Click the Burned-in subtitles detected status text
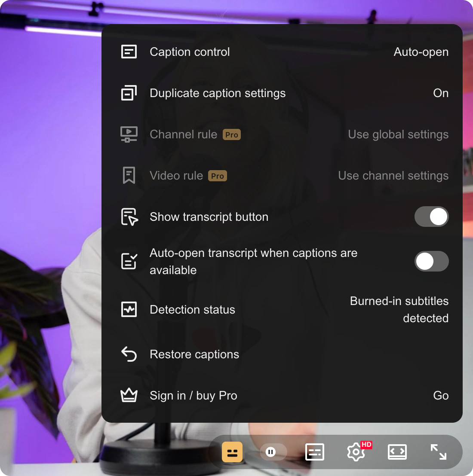473x476 pixels. tap(399, 309)
